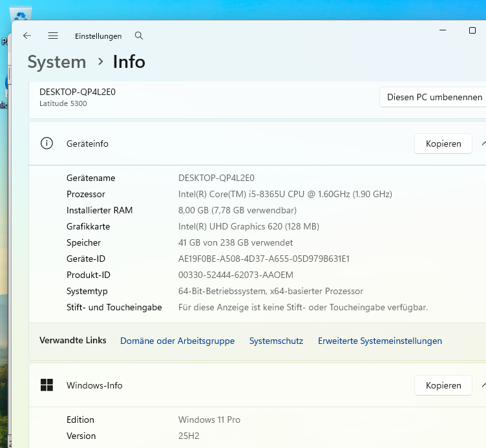The width and height of the screenshot is (486, 448).
Task: Click the Geräteinfo info circle icon
Action: tap(47, 144)
